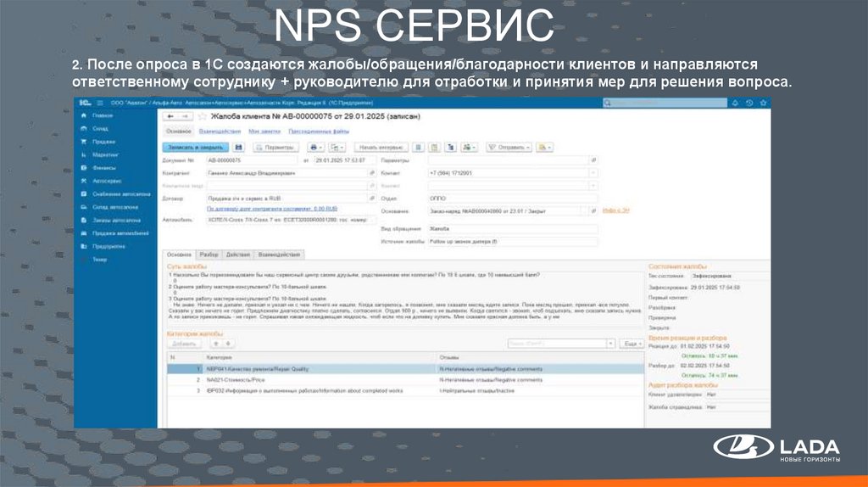Click the structure tree toolbar icon
The width and height of the screenshot is (868, 487).
point(451,148)
